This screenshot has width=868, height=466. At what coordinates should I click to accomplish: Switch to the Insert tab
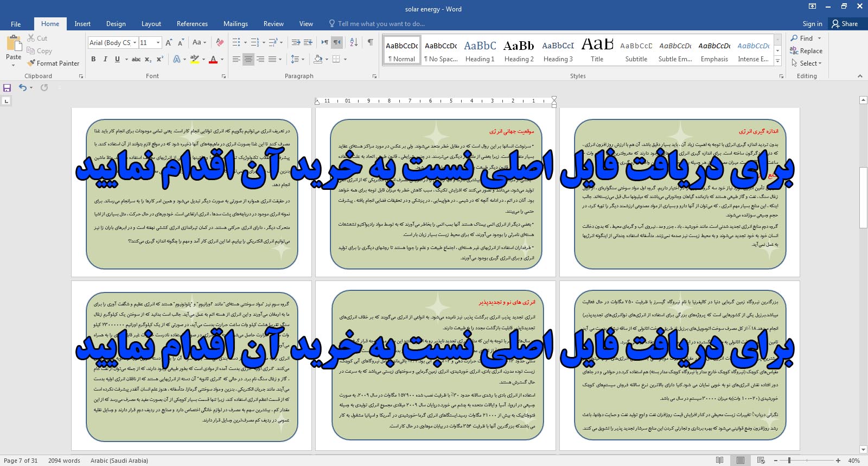point(82,24)
